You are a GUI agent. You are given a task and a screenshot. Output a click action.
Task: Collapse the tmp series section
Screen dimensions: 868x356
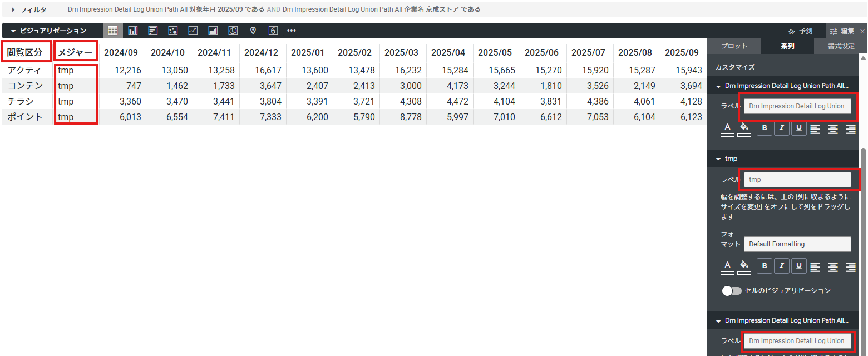coord(718,159)
